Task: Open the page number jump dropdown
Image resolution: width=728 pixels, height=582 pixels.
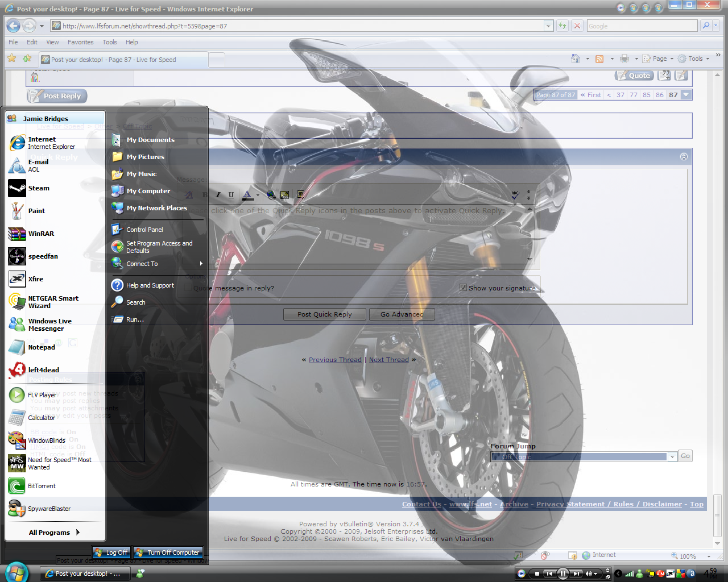Action: pyautogui.click(x=686, y=95)
